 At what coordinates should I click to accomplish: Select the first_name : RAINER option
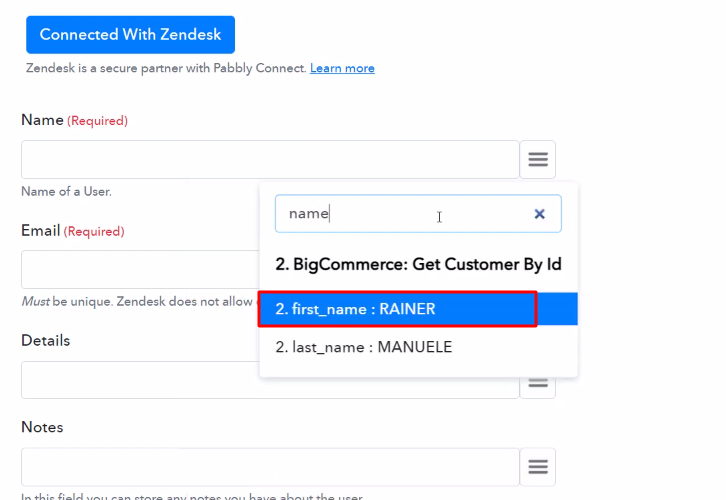(418, 309)
